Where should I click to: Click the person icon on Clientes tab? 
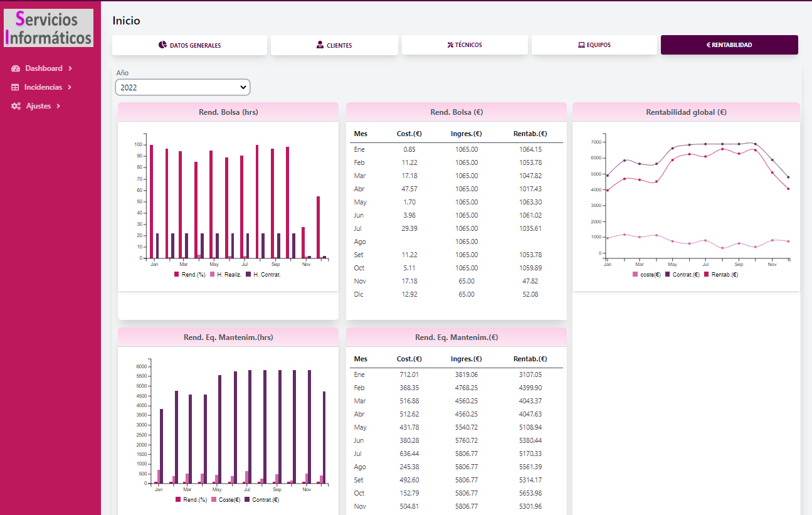[x=320, y=45]
